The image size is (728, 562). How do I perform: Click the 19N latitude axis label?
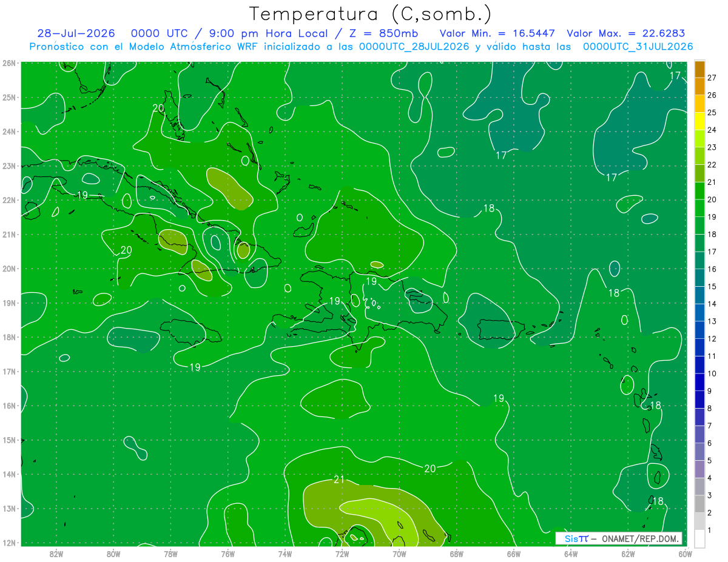8,303
